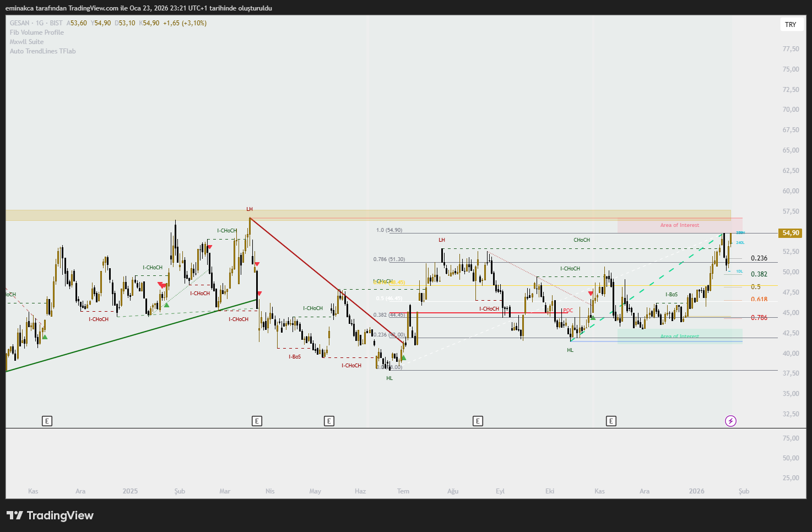This screenshot has width=812, height=532.
Task: Toggle the Mxwll Suite indicator label
Action: click(26, 42)
